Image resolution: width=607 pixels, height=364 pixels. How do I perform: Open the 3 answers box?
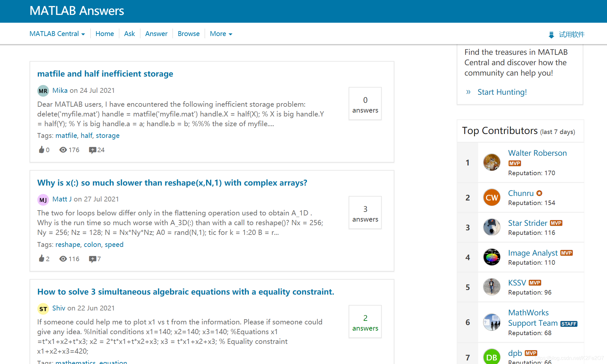365,213
